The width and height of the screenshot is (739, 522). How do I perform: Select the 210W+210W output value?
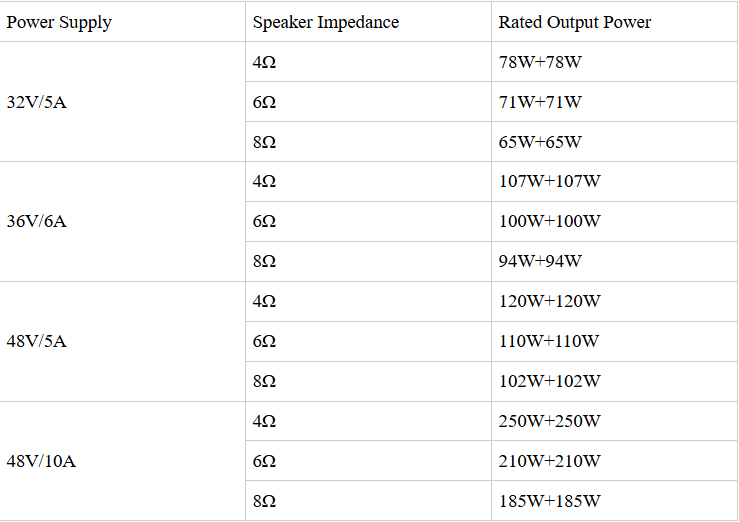click(x=549, y=462)
